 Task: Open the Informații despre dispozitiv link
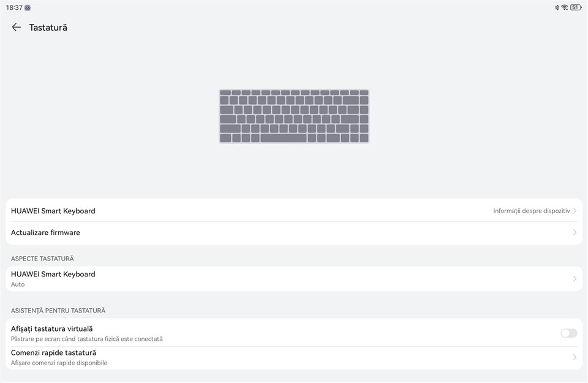531,211
